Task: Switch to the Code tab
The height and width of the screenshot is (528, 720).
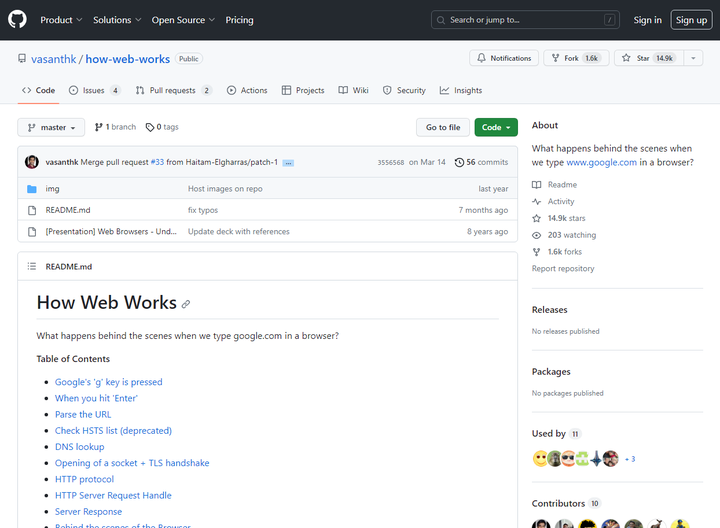Action: coord(39,90)
